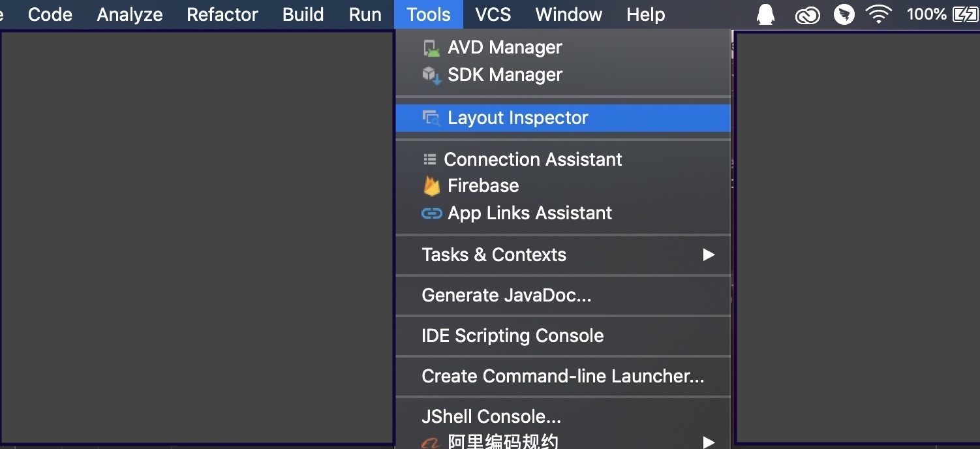980x449 pixels.
Task: Open Creative Cloud menu bar icon
Action: [x=807, y=15]
